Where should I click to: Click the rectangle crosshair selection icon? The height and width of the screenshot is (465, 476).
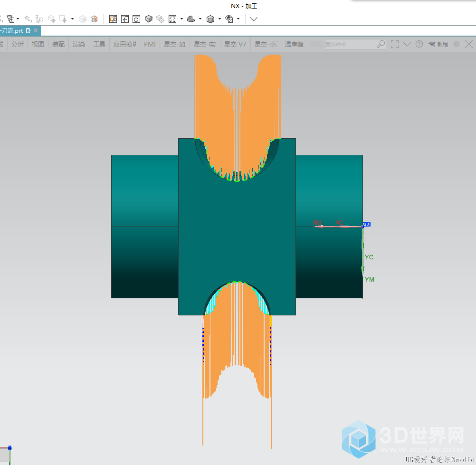[x=63, y=19]
